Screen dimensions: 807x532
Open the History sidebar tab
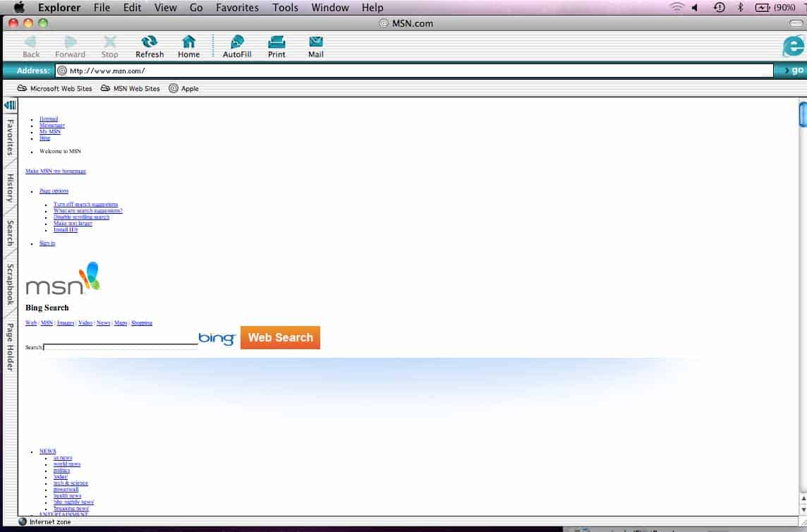coord(10,188)
